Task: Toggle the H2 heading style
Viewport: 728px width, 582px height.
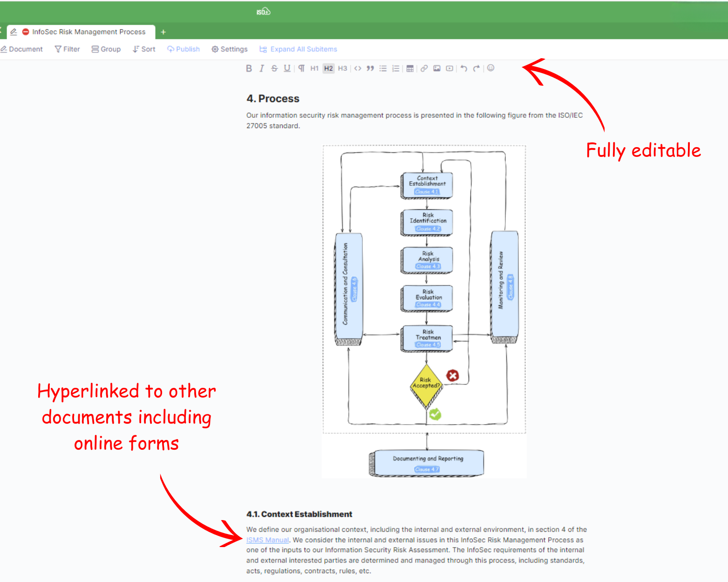Action: click(x=328, y=68)
